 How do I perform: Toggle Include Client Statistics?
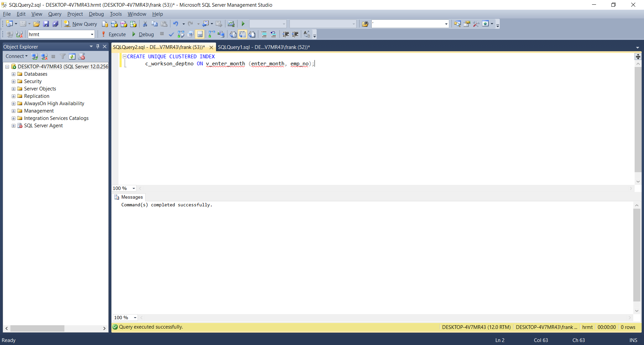(221, 34)
